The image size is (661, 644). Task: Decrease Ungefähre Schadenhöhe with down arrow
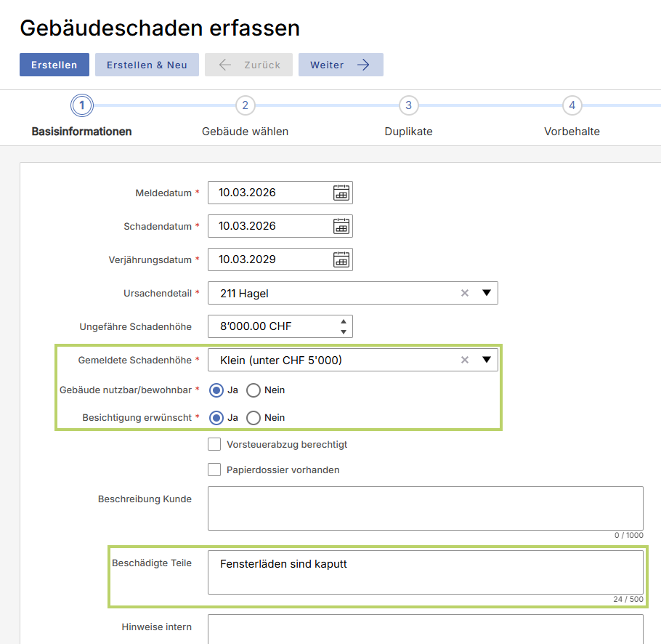click(343, 332)
